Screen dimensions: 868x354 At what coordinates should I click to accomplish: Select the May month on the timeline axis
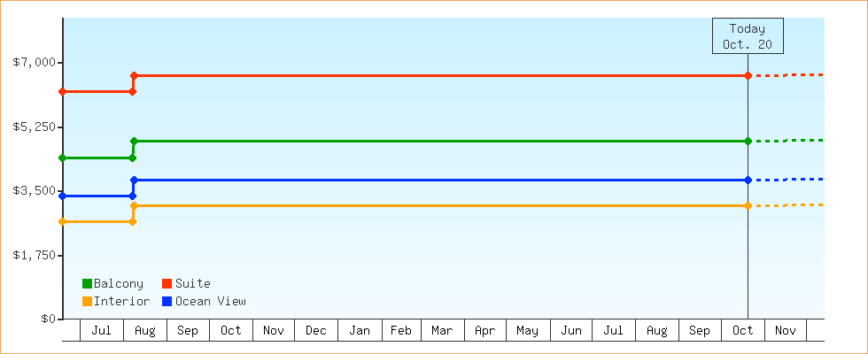pyautogui.click(x=527, y=331)
